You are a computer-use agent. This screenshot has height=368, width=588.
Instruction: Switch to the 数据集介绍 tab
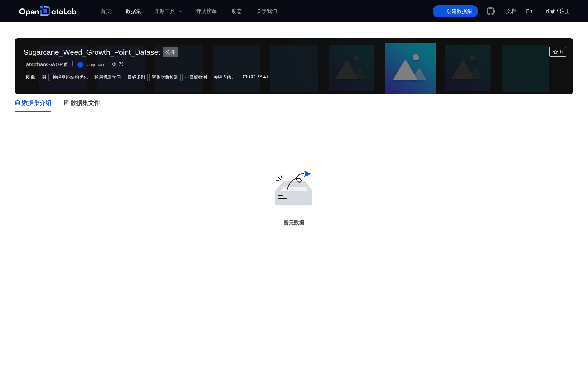click(33, 103)
